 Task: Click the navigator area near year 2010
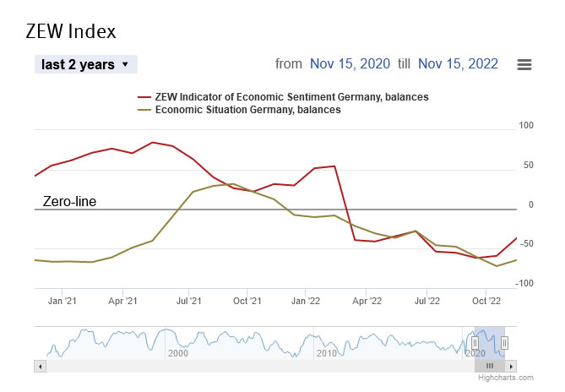point(326,343)
